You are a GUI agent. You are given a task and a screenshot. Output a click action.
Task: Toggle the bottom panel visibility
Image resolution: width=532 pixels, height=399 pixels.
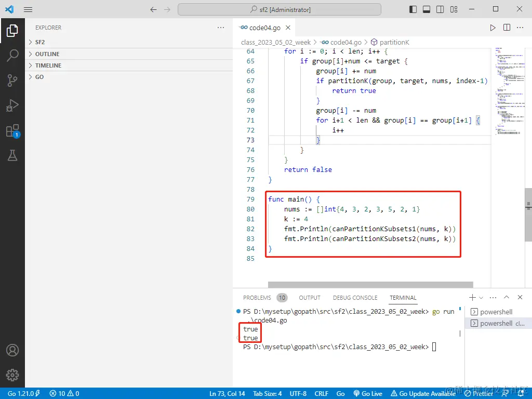(427, 9)
